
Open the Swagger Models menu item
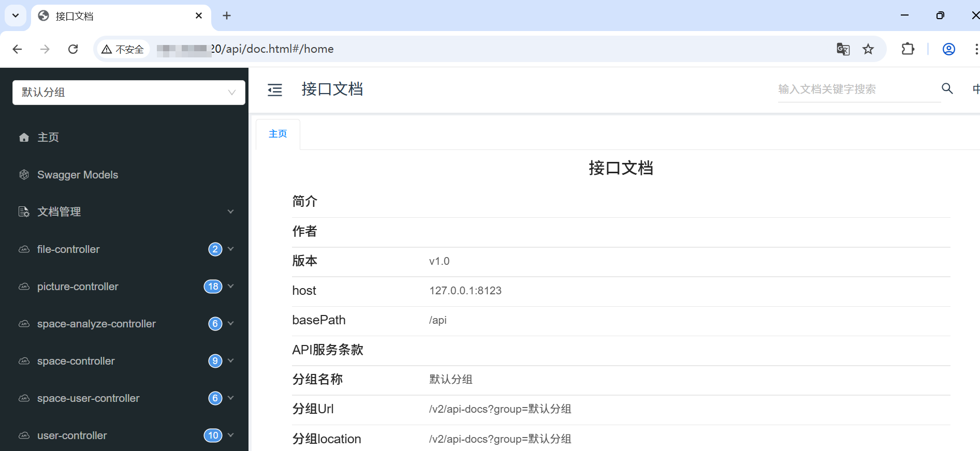click(x=78, y=175)
